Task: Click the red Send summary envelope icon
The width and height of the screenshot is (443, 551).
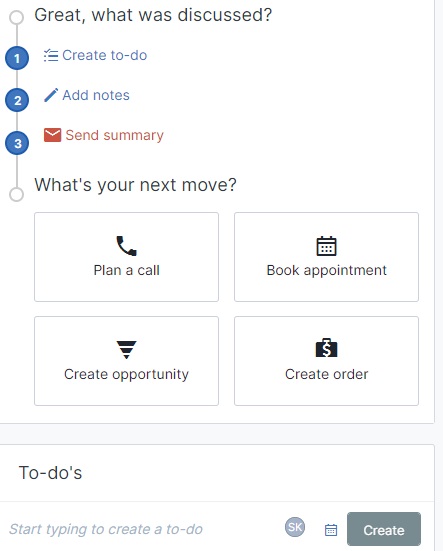Action: 52,135
